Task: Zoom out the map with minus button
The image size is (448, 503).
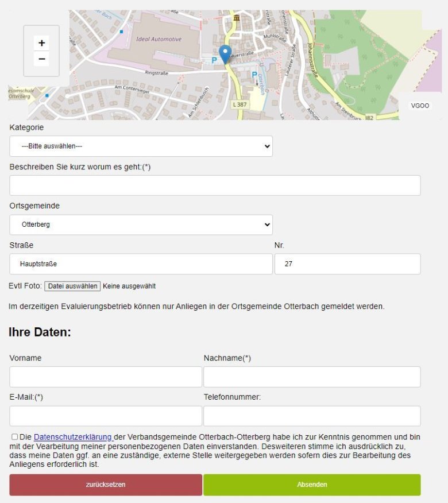Action: (x=41, y=59)
